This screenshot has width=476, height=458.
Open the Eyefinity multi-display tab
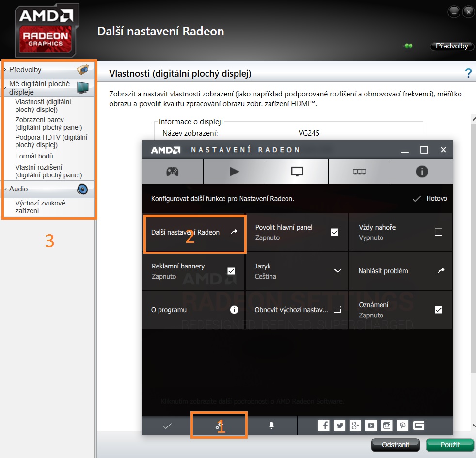point(360,172)
